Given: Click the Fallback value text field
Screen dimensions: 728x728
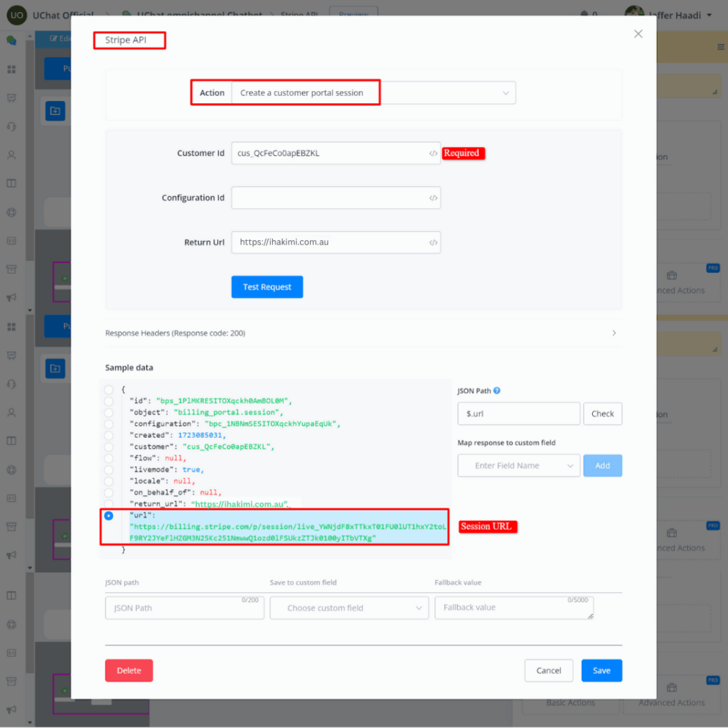Looking at the screenshot, I should pyautogui.click(x=513, y=608).
